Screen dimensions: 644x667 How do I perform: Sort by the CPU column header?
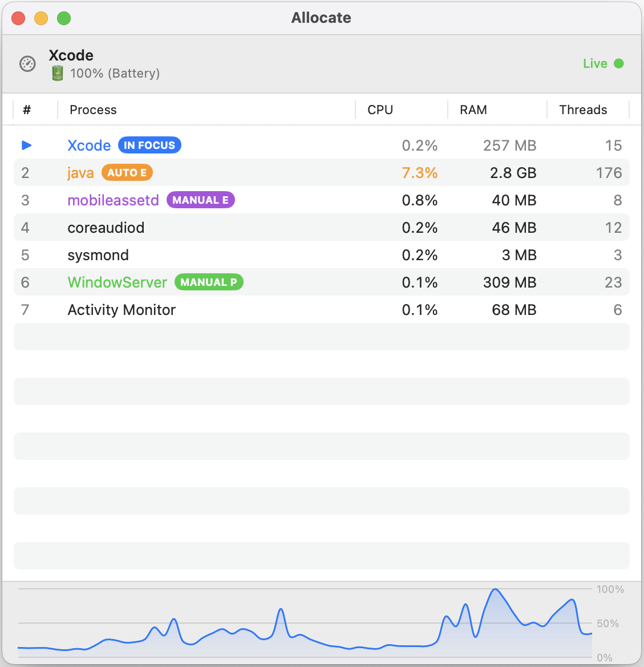click(380, 110)
